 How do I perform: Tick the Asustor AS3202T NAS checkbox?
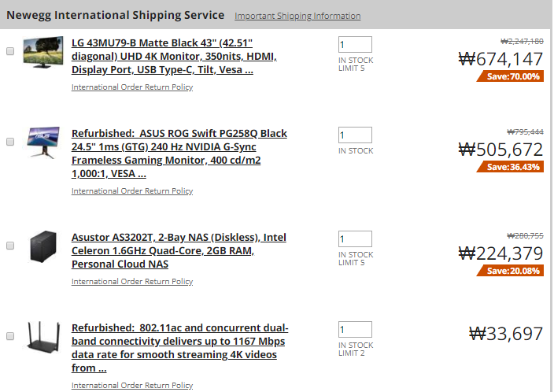[10, 246]
